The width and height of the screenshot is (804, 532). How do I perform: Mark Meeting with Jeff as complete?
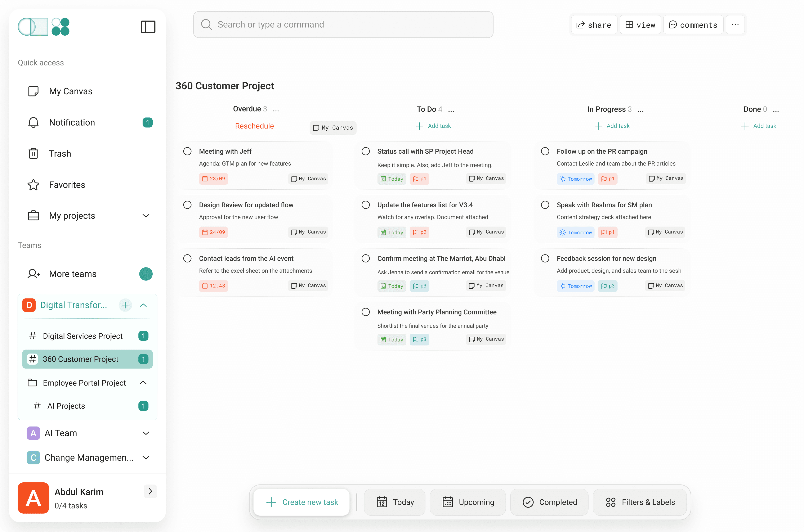(187, 151)
